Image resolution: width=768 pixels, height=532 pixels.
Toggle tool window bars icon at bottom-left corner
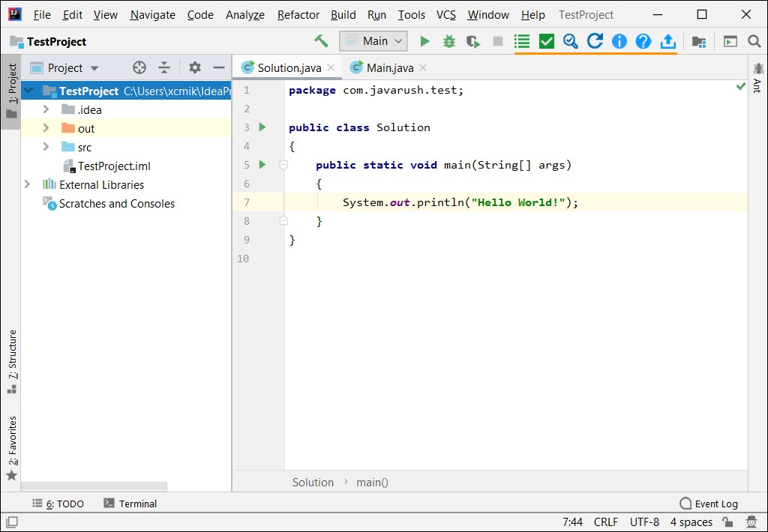click(x=11, y=522)
